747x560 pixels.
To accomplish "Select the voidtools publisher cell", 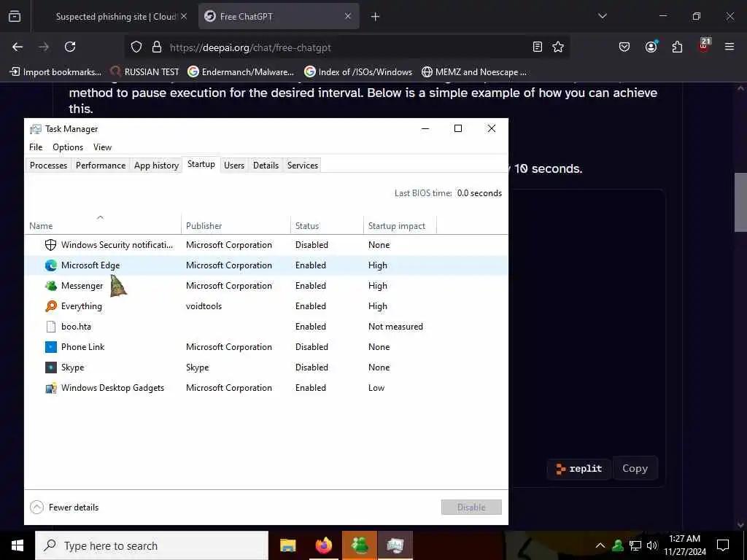I will click(204, 306).
